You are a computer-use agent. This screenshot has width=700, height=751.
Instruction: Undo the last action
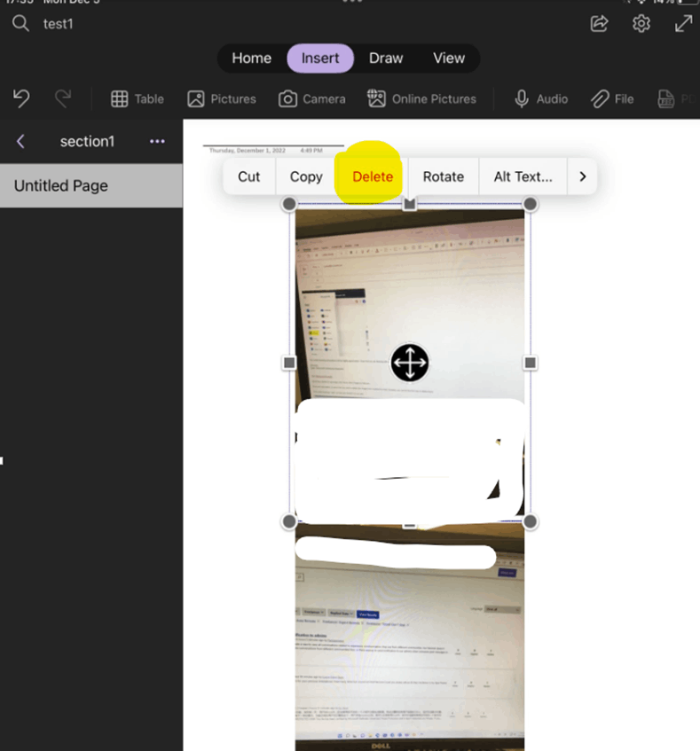pos(21,98)
